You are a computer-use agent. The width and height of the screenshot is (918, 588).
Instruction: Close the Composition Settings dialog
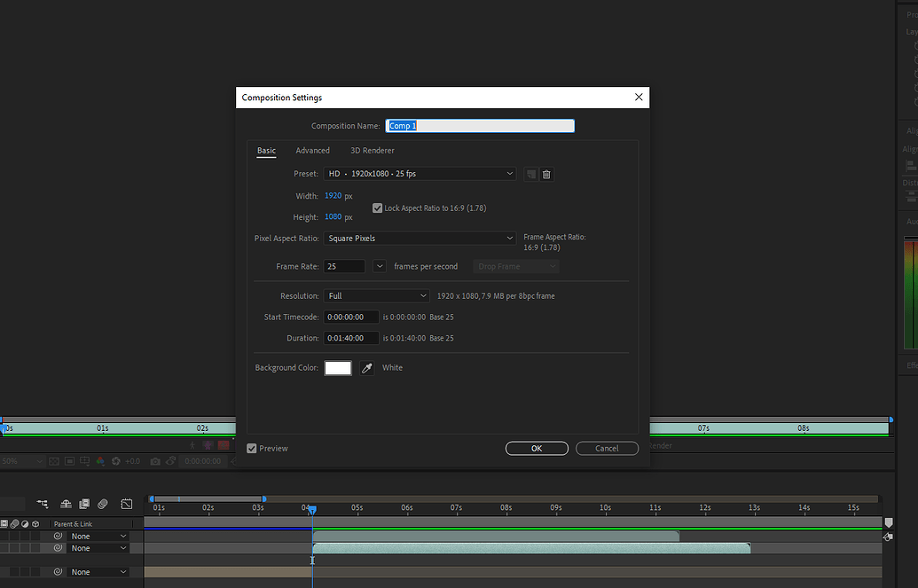click(x=639, y=98)
